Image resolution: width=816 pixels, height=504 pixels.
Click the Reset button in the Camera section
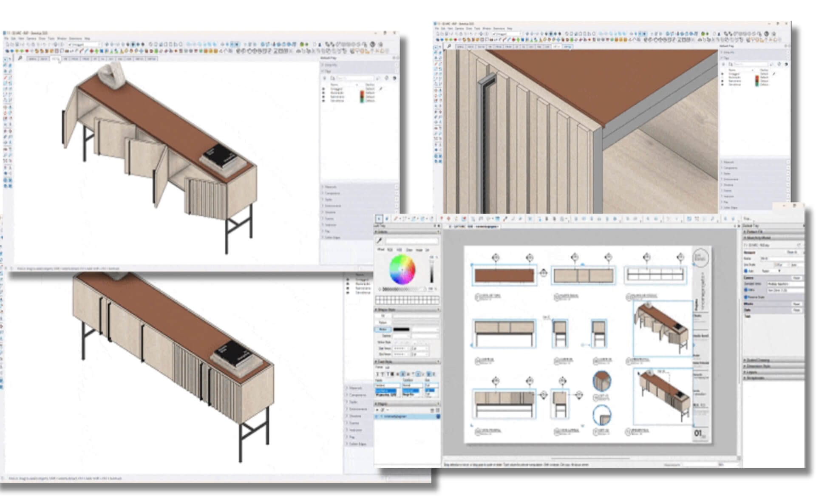click(x=796, y=278)
